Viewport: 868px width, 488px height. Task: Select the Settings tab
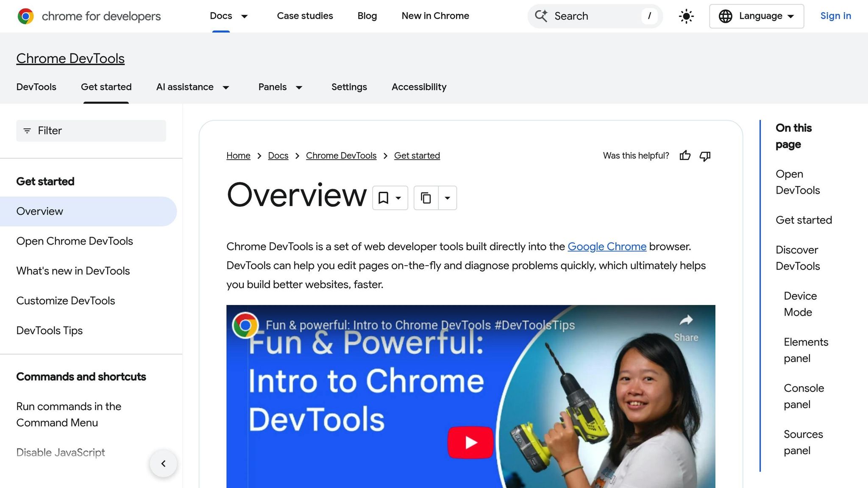349,87
